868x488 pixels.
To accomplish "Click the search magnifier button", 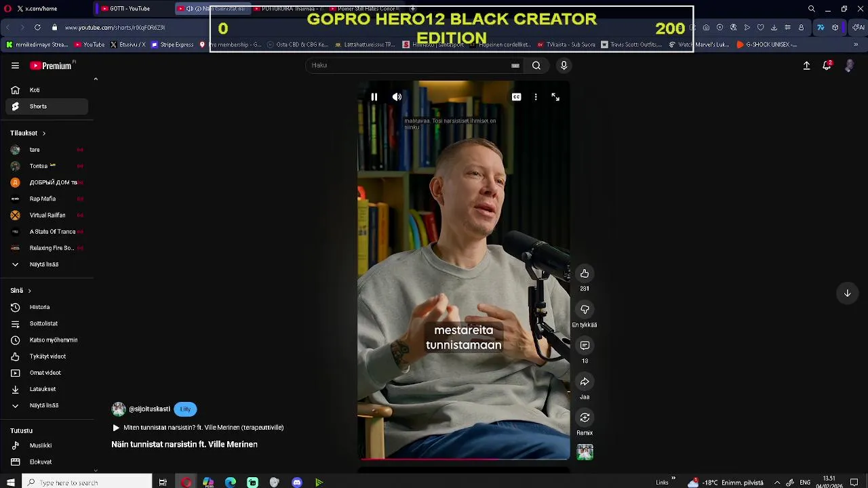I will [x=536, y=66].
